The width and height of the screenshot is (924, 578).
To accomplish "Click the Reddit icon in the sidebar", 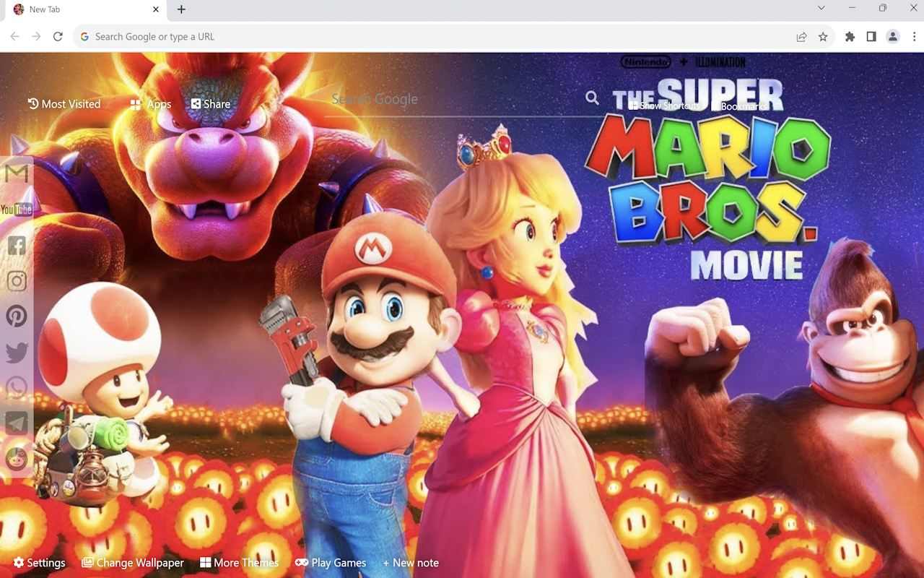I will pyautogui.click(x=16, y=459).
